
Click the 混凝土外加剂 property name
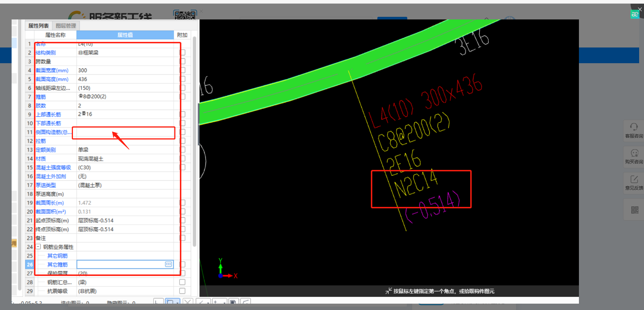coord(51,176)
